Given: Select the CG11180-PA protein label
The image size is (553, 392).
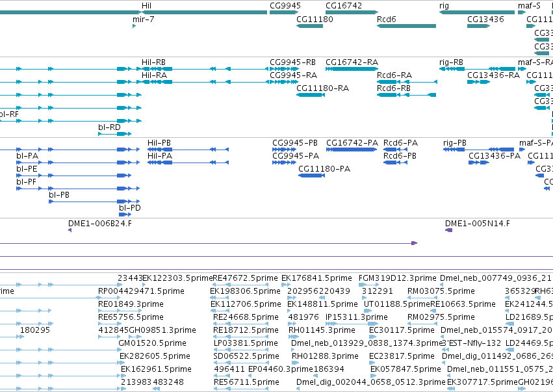Looking at the screenshot, I should click(324, 169).
